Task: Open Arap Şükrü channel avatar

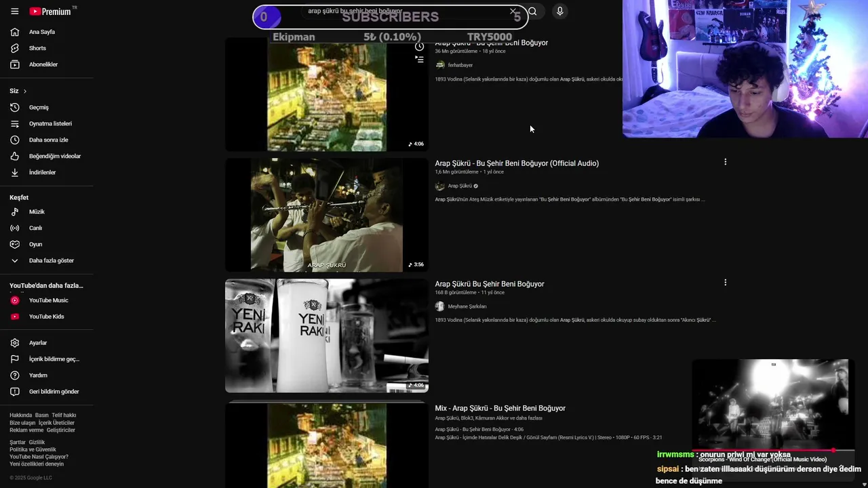Action: coord(439,186)
